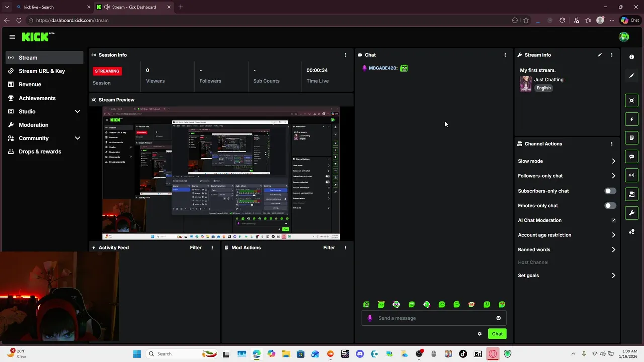The width and height of the screenshot is (644, 362).
Task: Open Chat panel options menu
Action: (x=505, y=55)
